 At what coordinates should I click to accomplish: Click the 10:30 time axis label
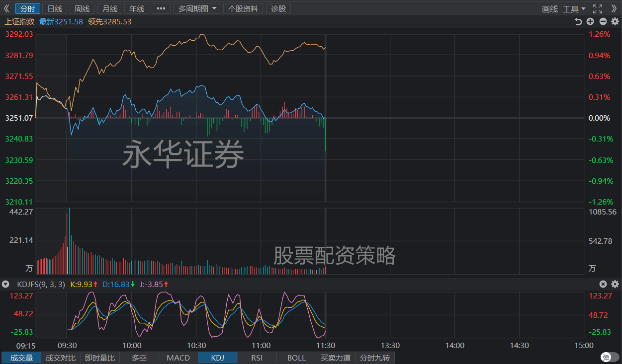(196, 345)
